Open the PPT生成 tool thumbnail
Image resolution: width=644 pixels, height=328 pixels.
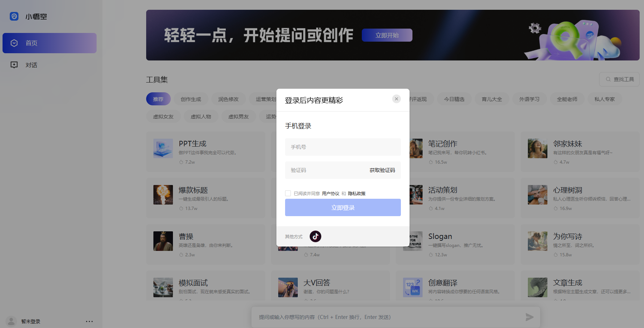tap(163, 148)
